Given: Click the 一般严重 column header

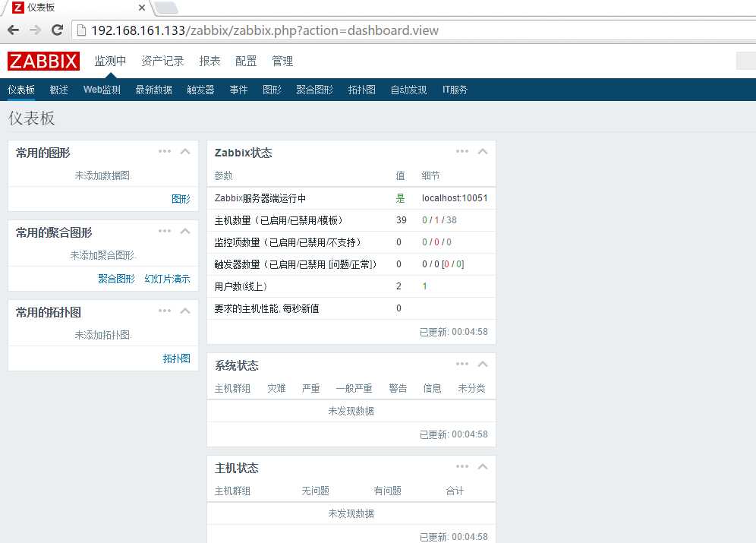Looking at the screenshot, I should 354,388.
